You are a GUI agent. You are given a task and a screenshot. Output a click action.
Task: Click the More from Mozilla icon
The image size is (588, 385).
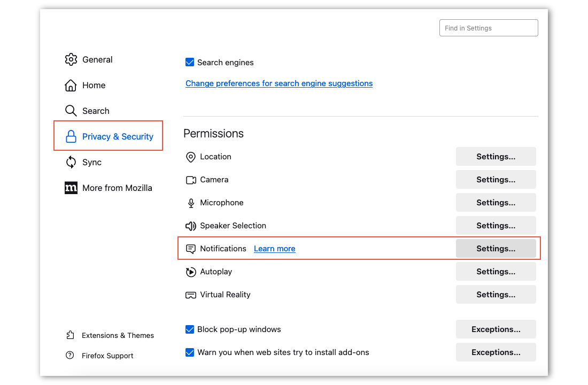(71, 188)
